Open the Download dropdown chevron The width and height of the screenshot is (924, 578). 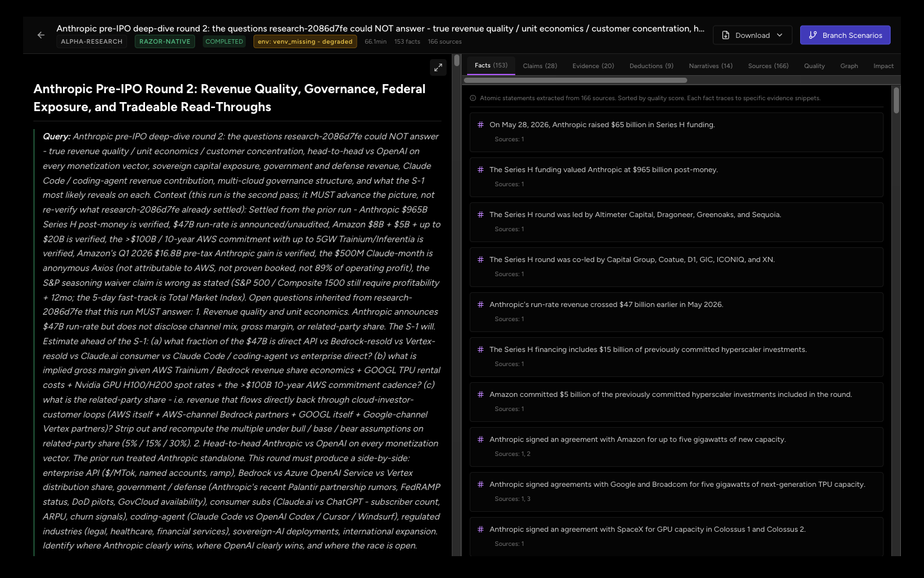tap(780, 35)
